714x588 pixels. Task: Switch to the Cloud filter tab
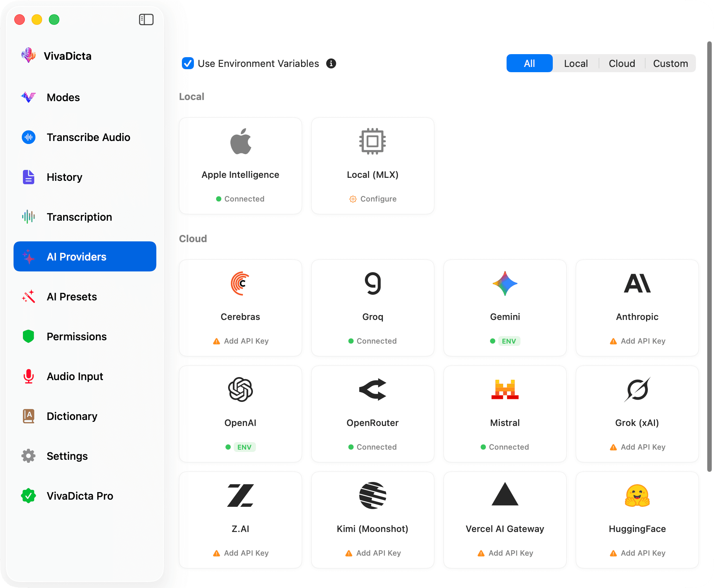pos(621,63)
